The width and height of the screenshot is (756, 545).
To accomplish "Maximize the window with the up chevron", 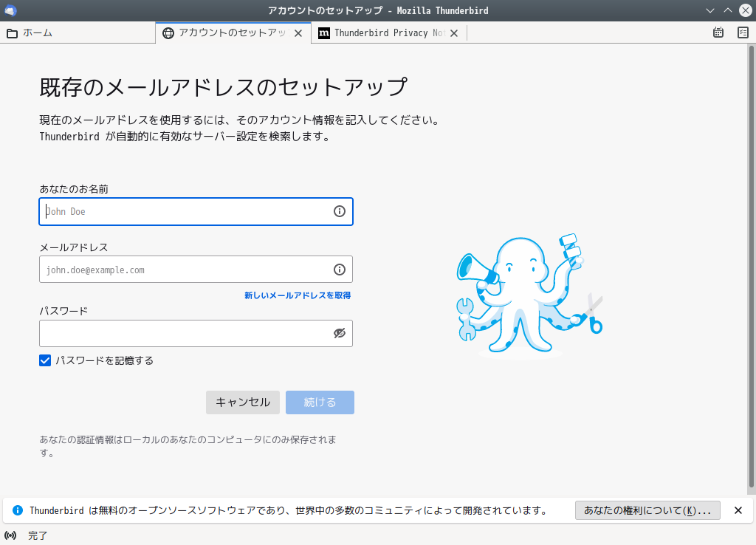I will coord(727,10).
